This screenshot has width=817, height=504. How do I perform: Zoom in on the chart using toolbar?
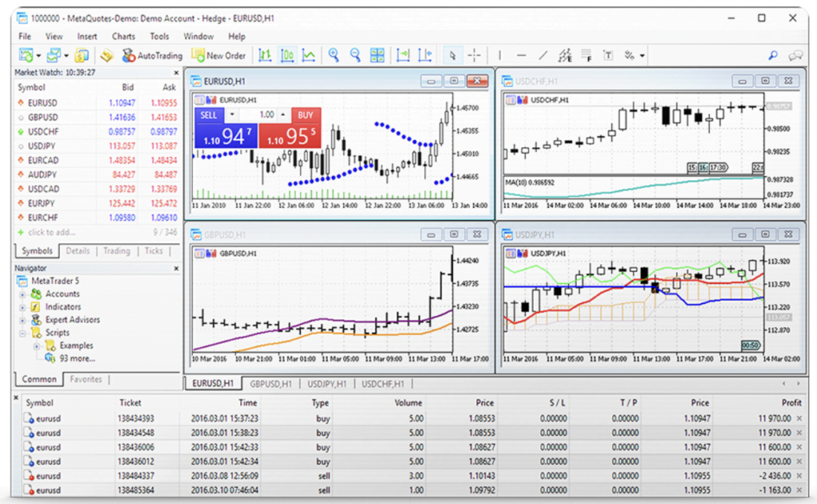point(334,55)
